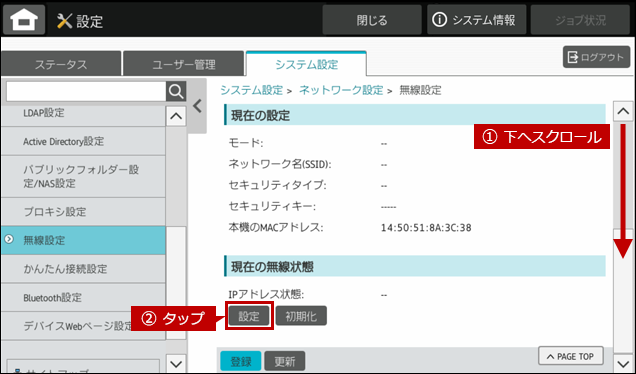Image resolution: width=636 pixels, height=374 pixels.
Task: Select the システム設定 tab
Action: [x=306, y=64]
